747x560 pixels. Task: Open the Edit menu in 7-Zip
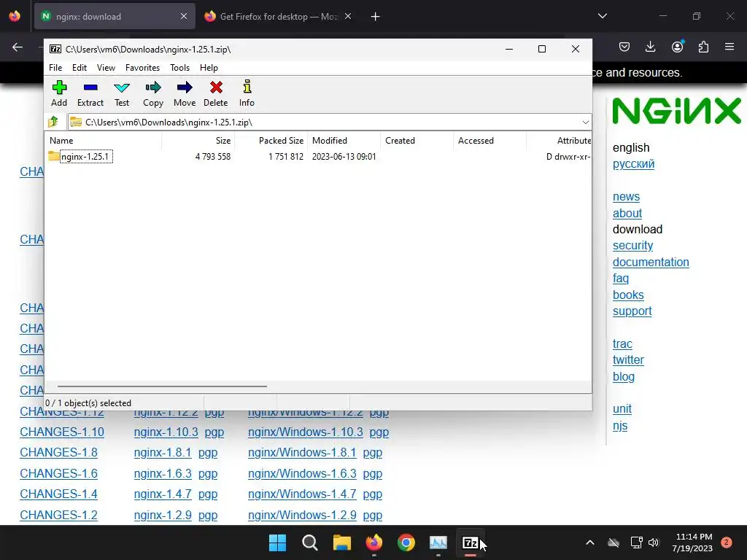(x=80, y=68)
